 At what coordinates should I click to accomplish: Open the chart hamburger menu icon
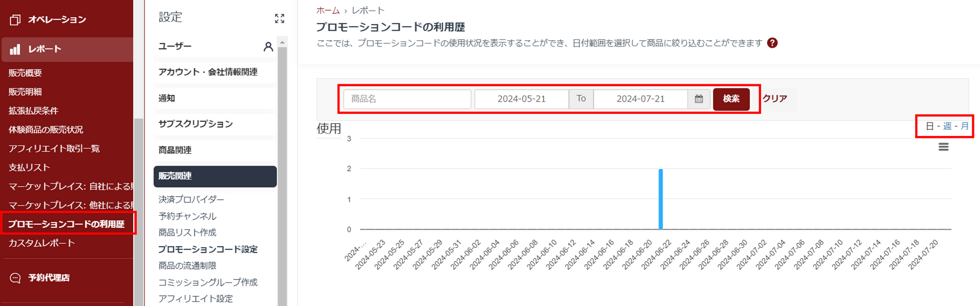[943, 147]
